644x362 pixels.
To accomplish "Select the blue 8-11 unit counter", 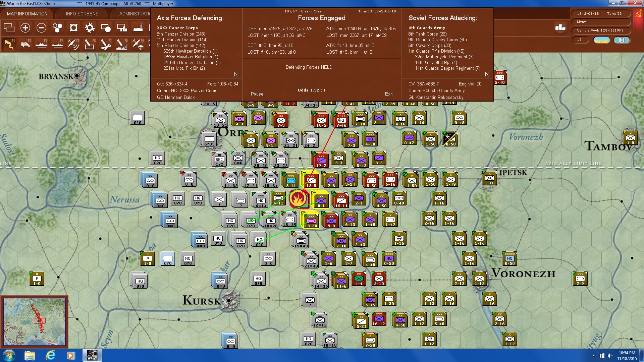I will (x=291, y=180).
